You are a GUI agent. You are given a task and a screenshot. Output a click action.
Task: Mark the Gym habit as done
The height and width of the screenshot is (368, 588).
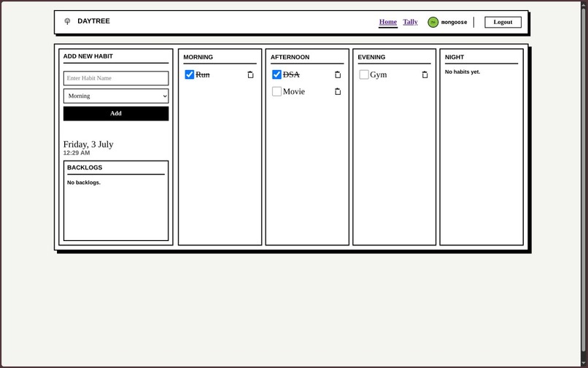(364, 74)
